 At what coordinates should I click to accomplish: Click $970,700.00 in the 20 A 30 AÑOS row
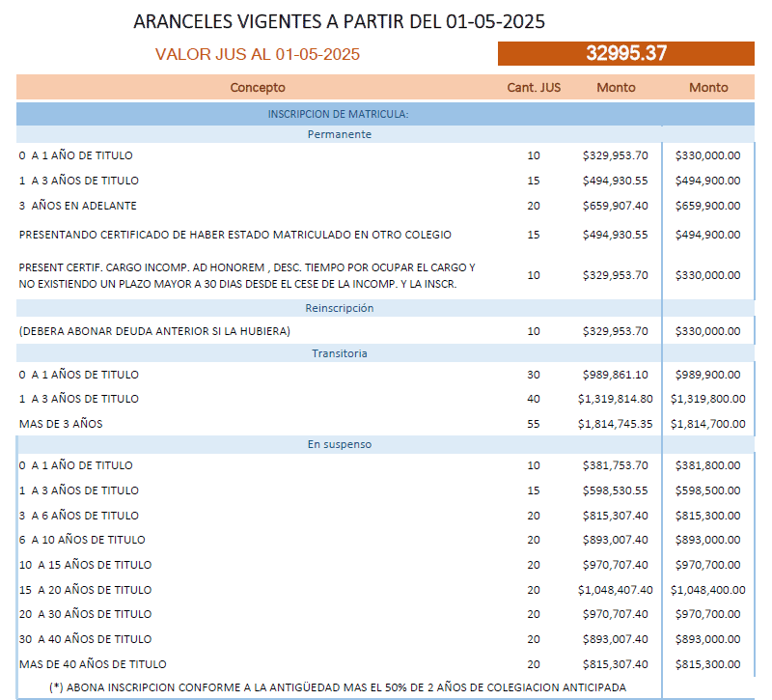[x=707, y=614]
